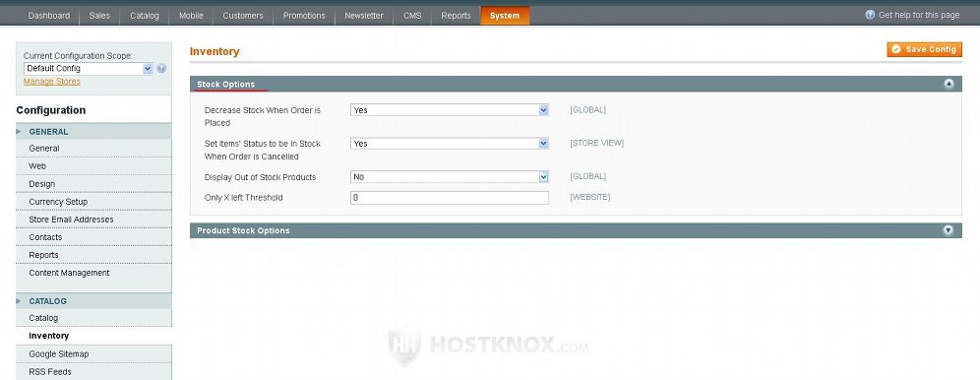The height and width of the screenshot is (380, 980).
Task: Click the Save Config button
Action: pos(924,49)
